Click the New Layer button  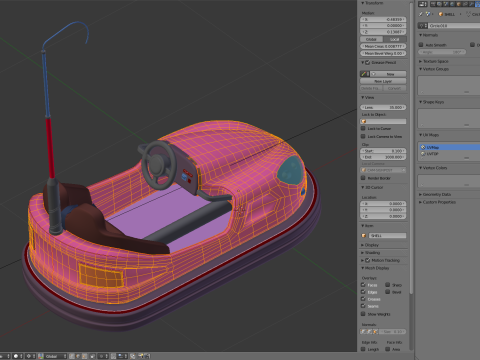point(383,81)
